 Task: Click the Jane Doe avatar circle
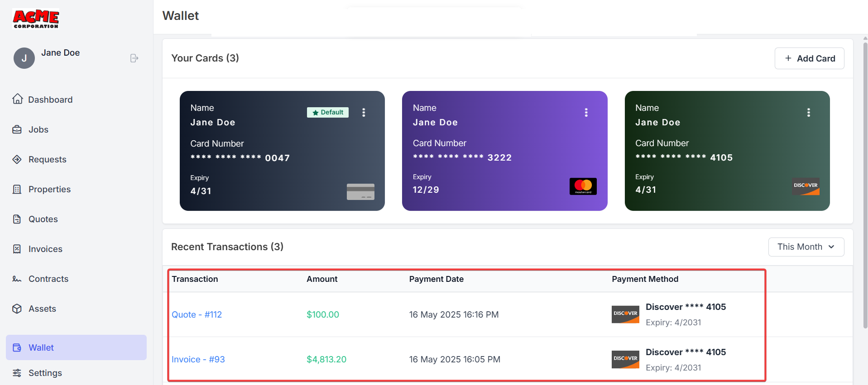(24, 58)
